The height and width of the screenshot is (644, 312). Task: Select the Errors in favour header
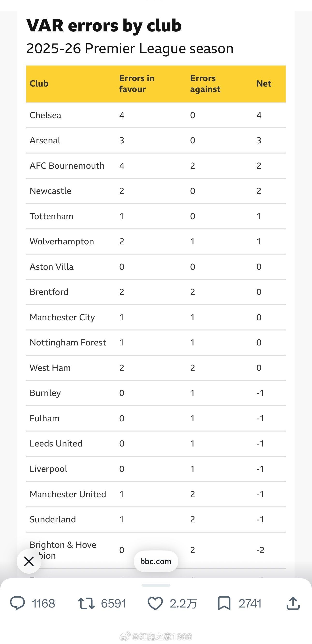click(x=137, y=83)
